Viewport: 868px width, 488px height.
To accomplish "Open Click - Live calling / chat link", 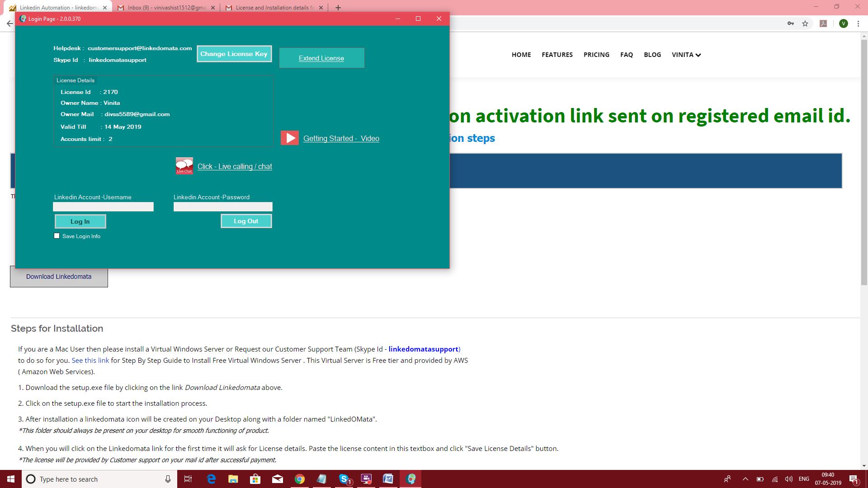I will point(235,166).
